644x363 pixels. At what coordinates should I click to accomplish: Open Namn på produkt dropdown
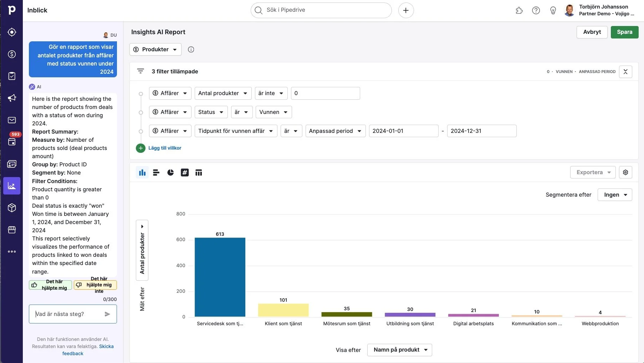pos(400,350)
